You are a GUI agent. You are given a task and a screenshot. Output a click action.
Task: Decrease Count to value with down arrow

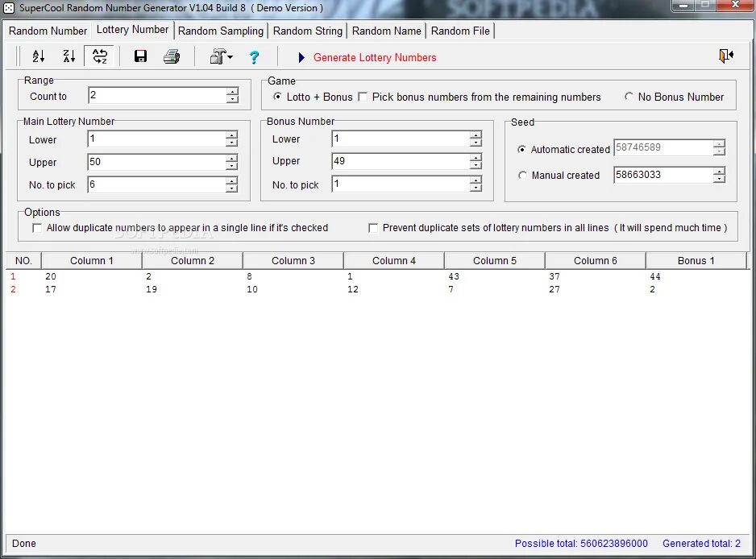click(x=232, y=99)
